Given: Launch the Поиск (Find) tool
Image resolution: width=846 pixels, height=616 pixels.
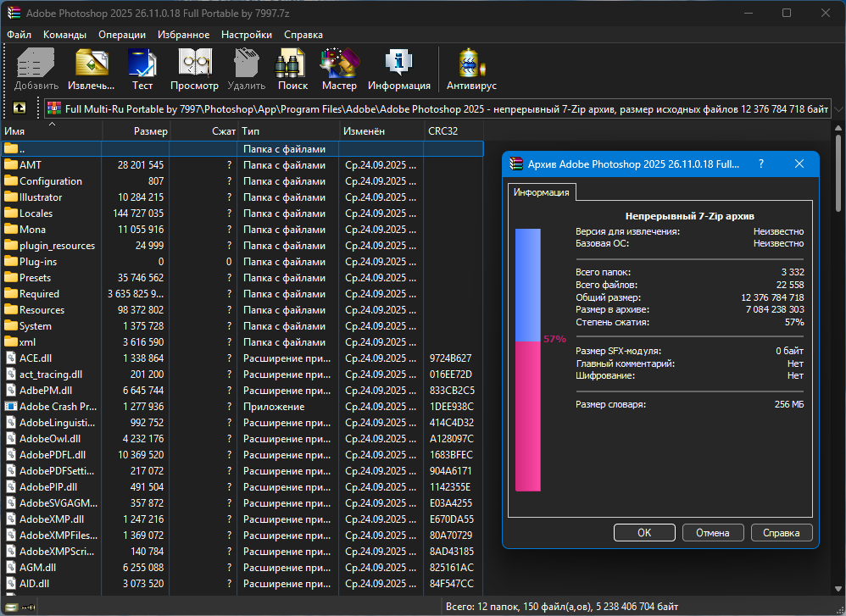Looking at the screenshot, I should click(x=292, y=69).
